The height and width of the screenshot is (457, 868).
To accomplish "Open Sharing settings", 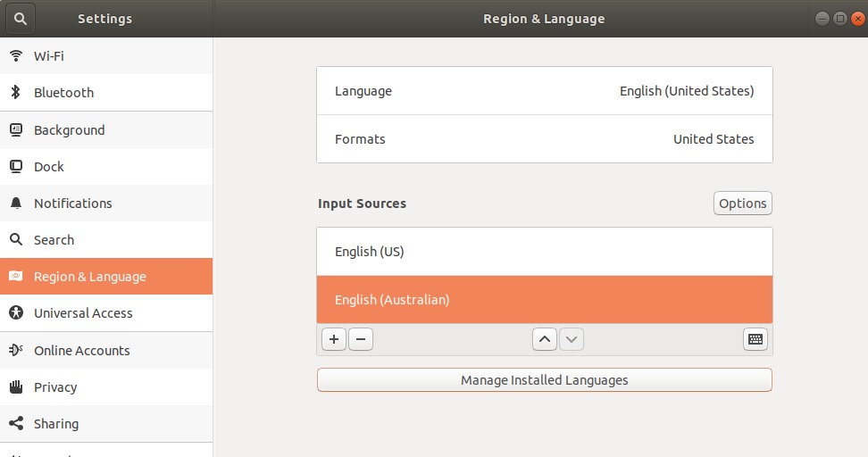I will point(106,423).
